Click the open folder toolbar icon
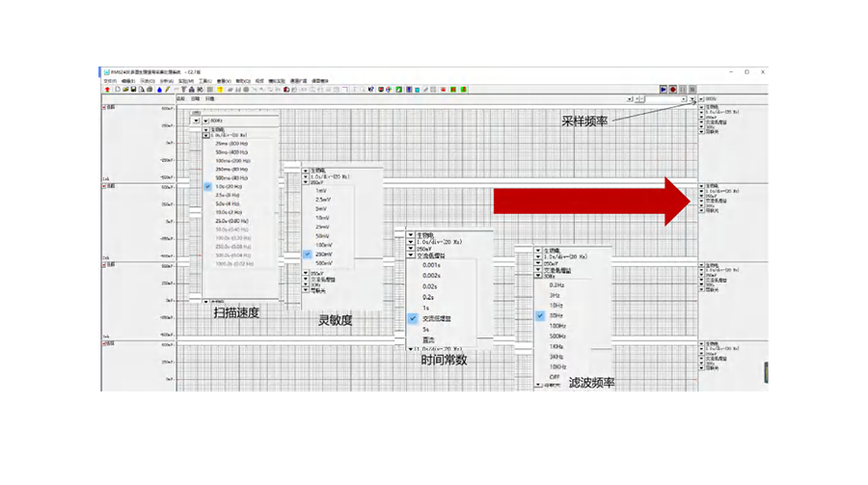This screenshot has width=868, height=485. click(x=123, y=90)
